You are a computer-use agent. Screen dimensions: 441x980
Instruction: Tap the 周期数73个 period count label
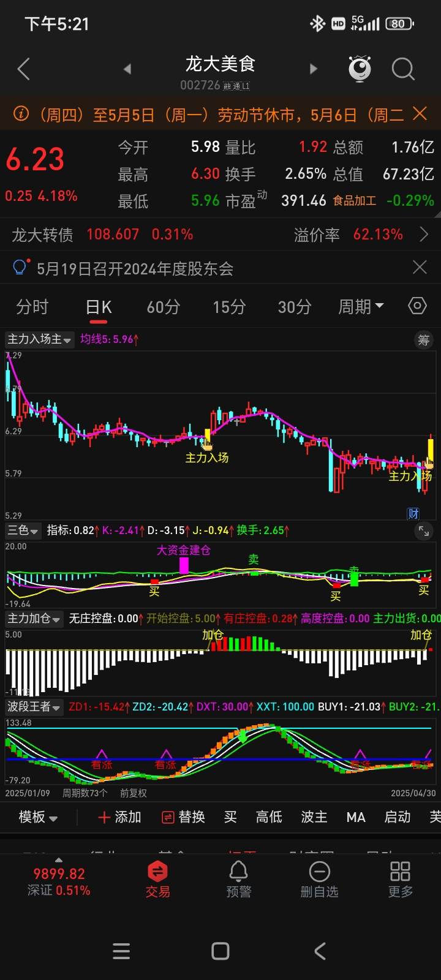coord(85,793)
